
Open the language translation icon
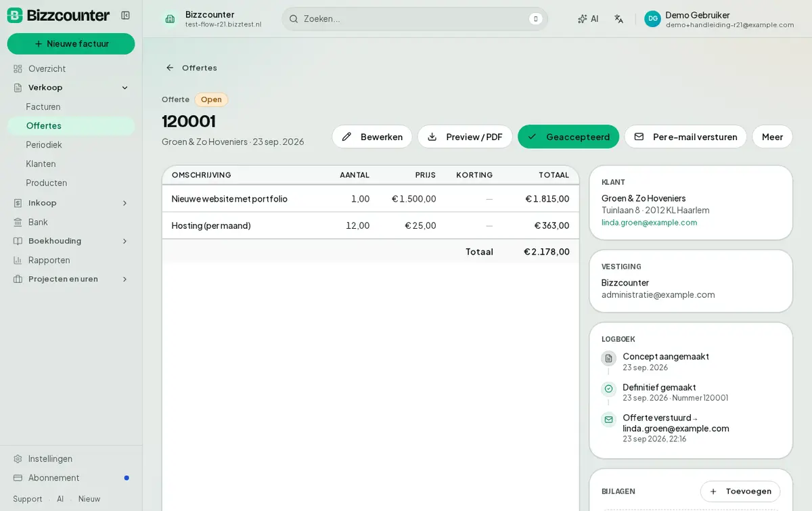618,19
